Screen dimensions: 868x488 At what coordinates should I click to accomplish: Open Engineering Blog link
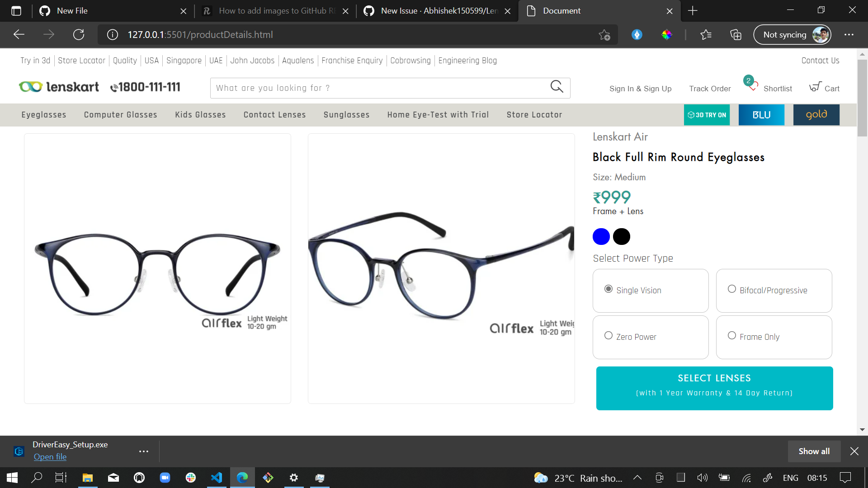coord(467,61)
